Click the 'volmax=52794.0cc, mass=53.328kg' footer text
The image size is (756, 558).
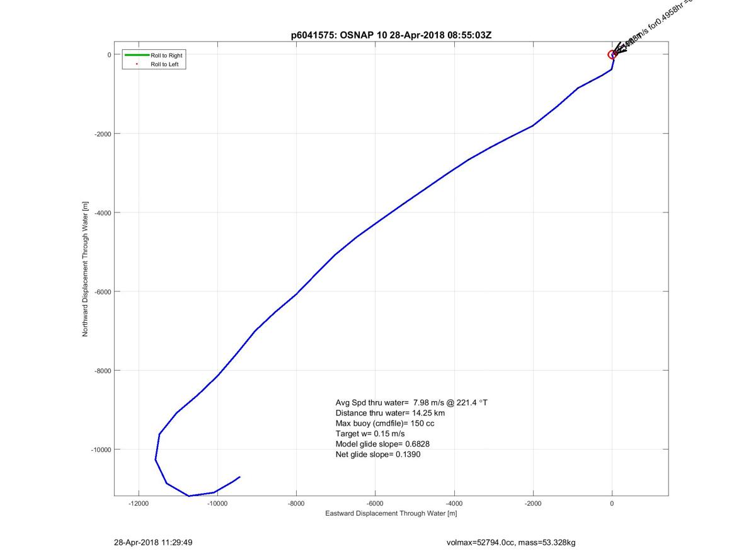pos(511,542)
